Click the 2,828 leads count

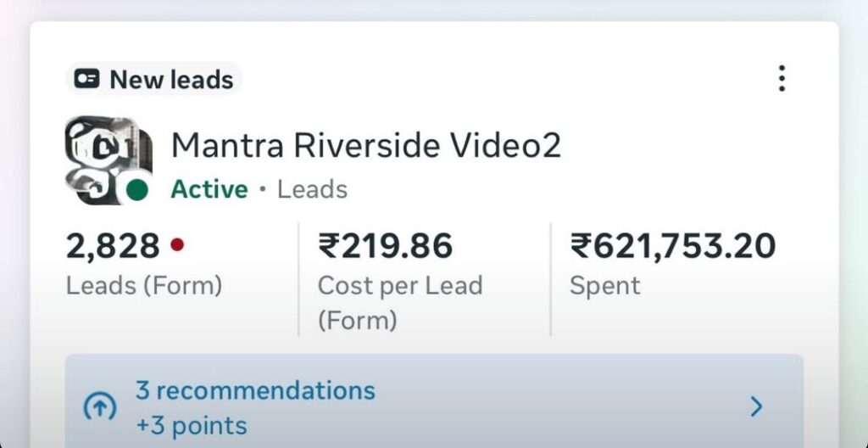coord(113,246)
